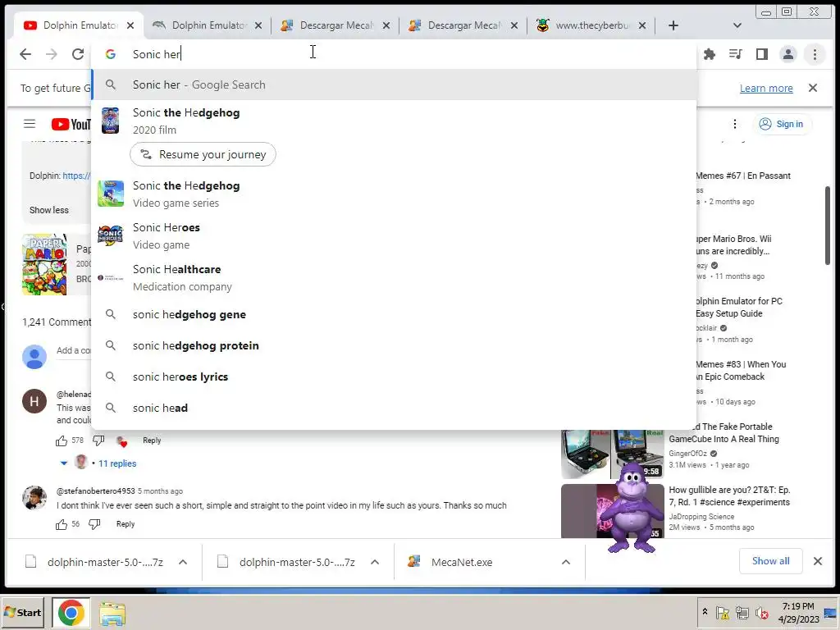840x630 pixels.
Task: Open 'Memes #67 | En Passant' video
Action: click(742, 176)
